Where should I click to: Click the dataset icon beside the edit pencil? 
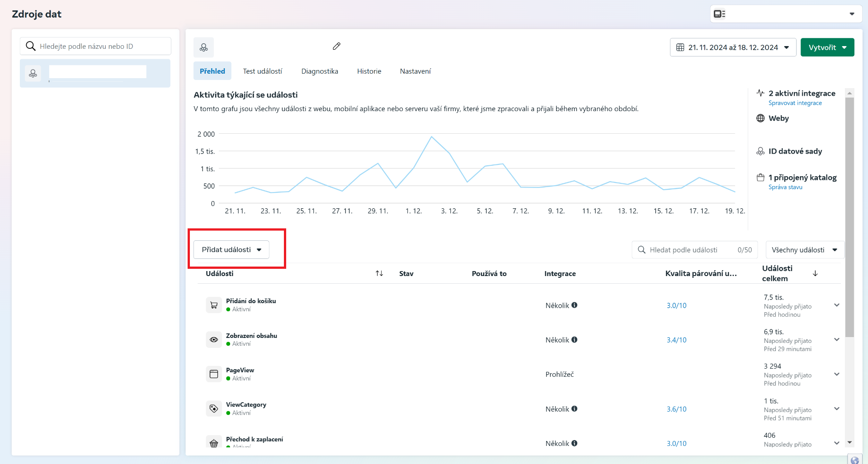coord(204,47)
